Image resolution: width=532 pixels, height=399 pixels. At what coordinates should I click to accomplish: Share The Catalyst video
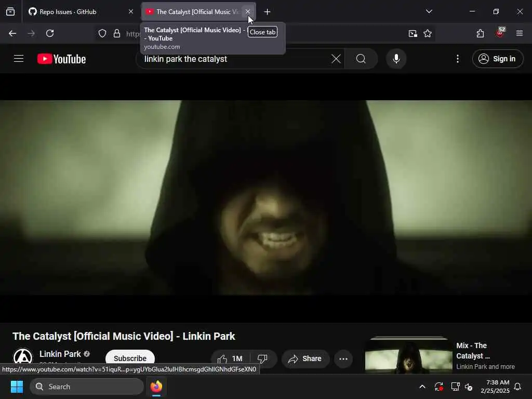(x=305, y=358)
